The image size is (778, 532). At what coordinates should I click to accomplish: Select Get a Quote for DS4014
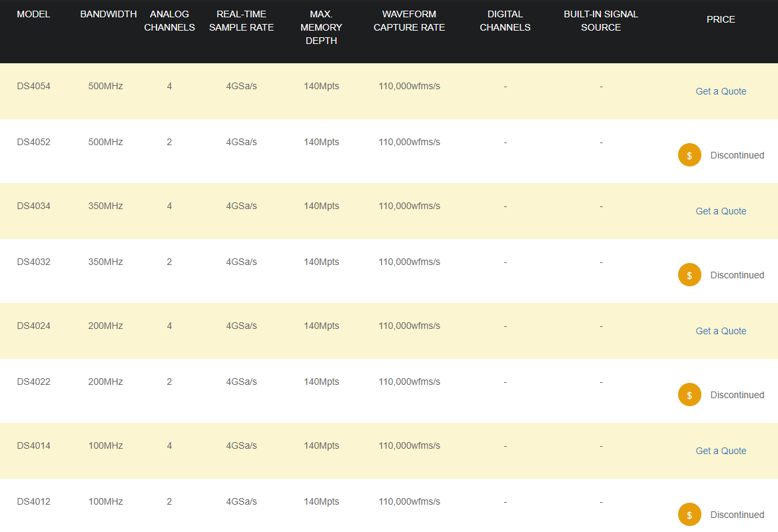coord(721,451)
